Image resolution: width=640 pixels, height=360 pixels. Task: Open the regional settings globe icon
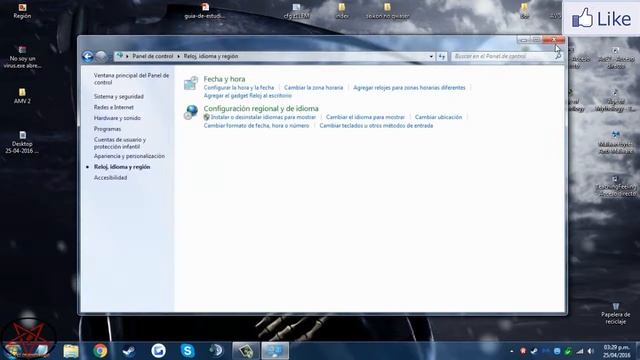tap(191, 112)
